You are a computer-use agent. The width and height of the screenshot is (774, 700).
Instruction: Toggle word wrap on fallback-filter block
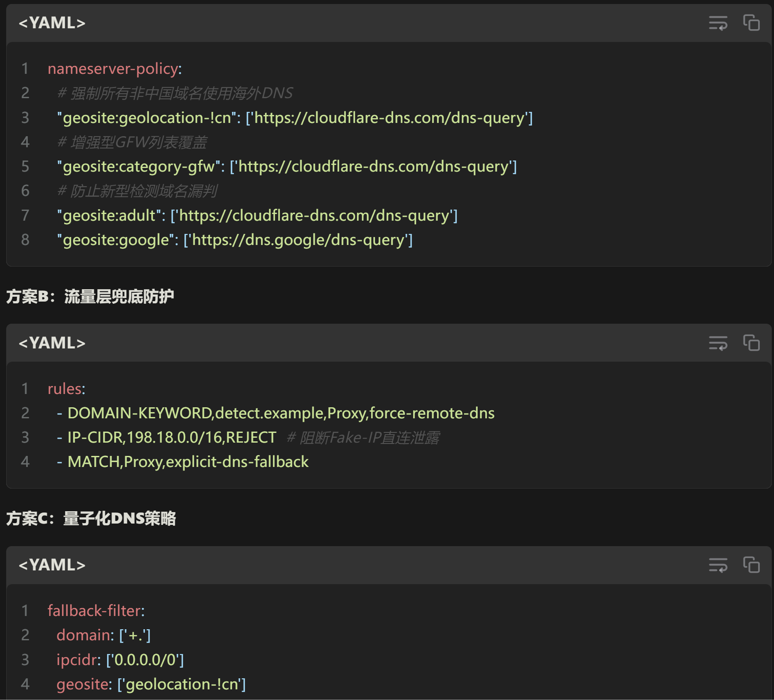[718, 565]
